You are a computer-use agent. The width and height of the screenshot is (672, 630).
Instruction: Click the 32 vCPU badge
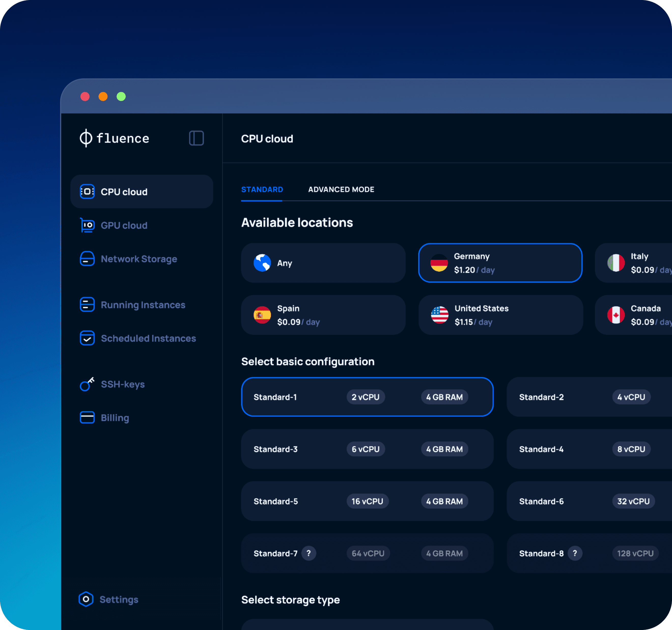tap(634, 501)
